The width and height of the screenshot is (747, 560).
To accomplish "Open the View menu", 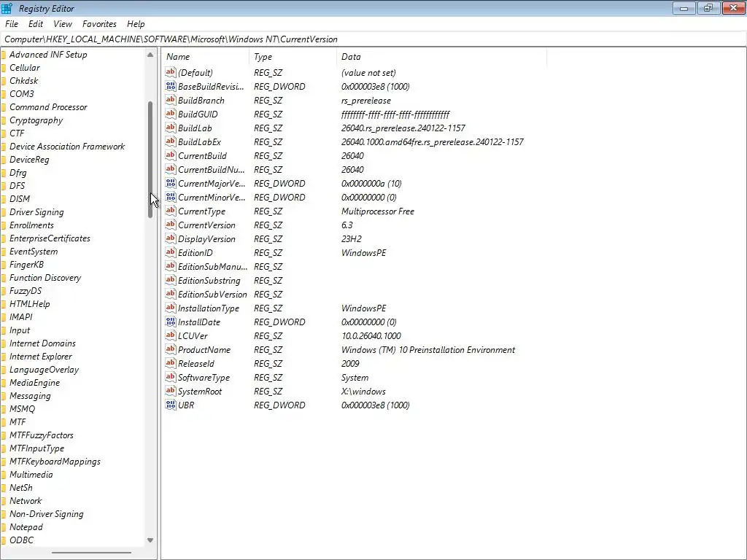I will (x=63, y=24).
